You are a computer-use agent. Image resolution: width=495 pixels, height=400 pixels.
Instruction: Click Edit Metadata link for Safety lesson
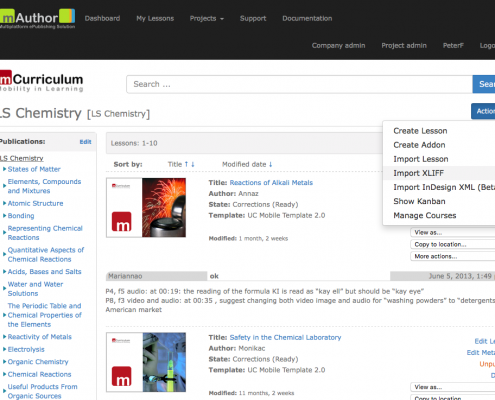tap(481, 353)
